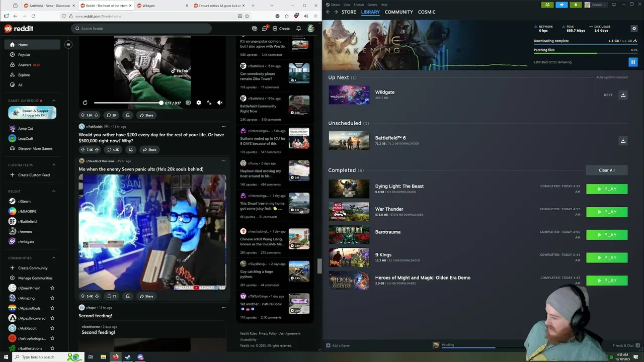Reload the Reddit page
This screenshot has width=644, height=362.
click(x=33, y=16)
